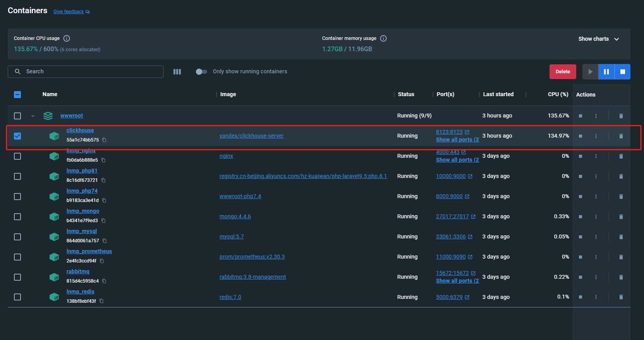Check the rabbitmq container checkbox
Image resolution: width=644 pixels, height=340 pixels.
17,277
